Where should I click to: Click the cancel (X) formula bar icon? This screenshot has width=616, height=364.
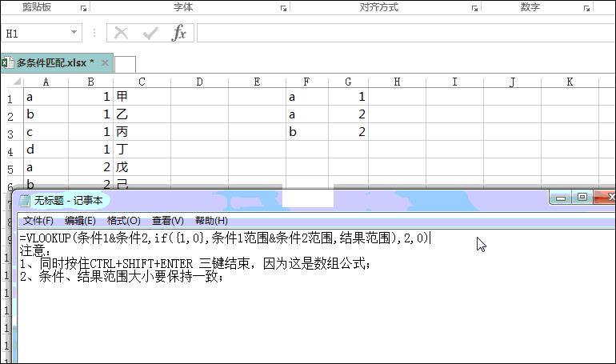(121, 34)
